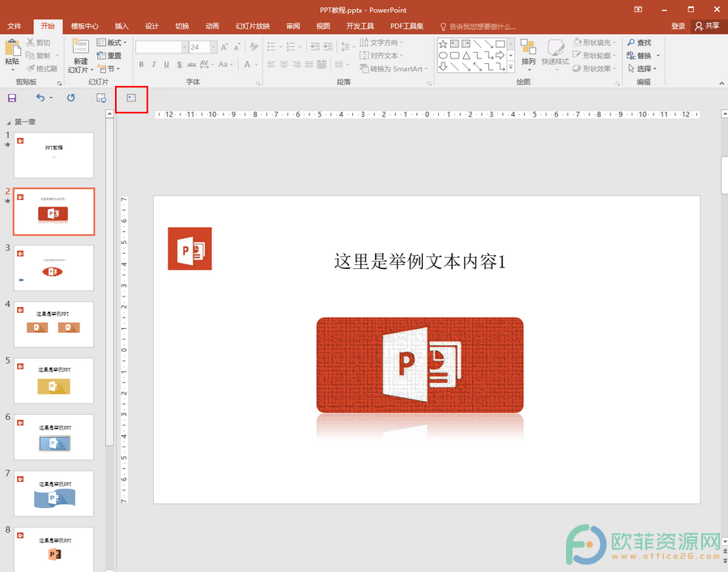Increase font size with larger A icon
728x572 pixels.
(224, 47)
